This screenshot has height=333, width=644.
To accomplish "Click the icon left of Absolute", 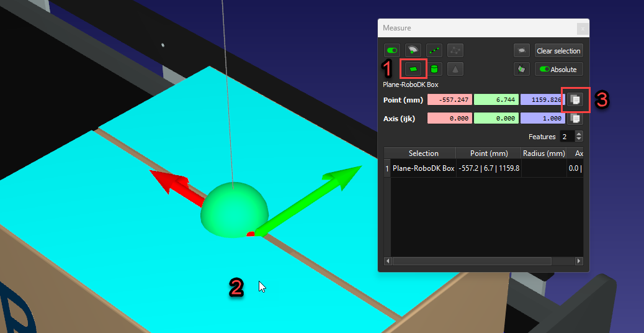I will pos(522,69).
